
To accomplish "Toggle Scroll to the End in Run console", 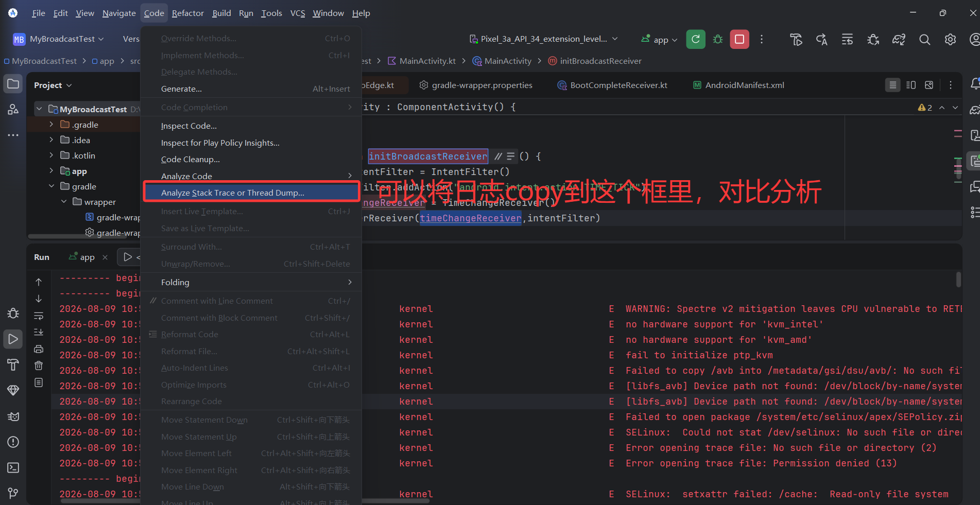I will [39, 332].
